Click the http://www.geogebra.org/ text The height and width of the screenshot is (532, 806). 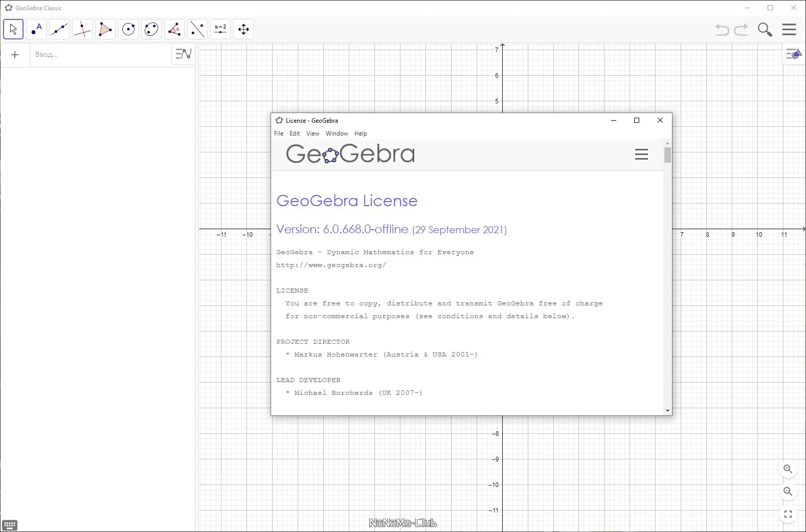(x=331, y=265)
